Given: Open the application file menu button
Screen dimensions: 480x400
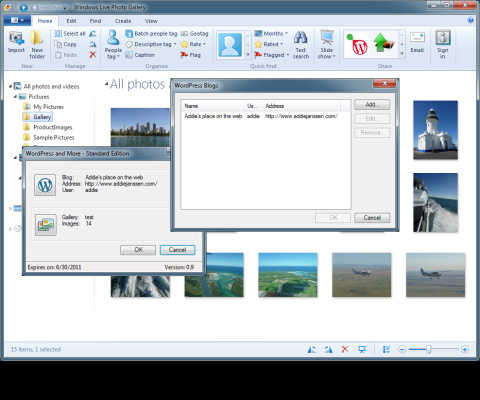Looking at the screenshot, I should pos(17,21).
